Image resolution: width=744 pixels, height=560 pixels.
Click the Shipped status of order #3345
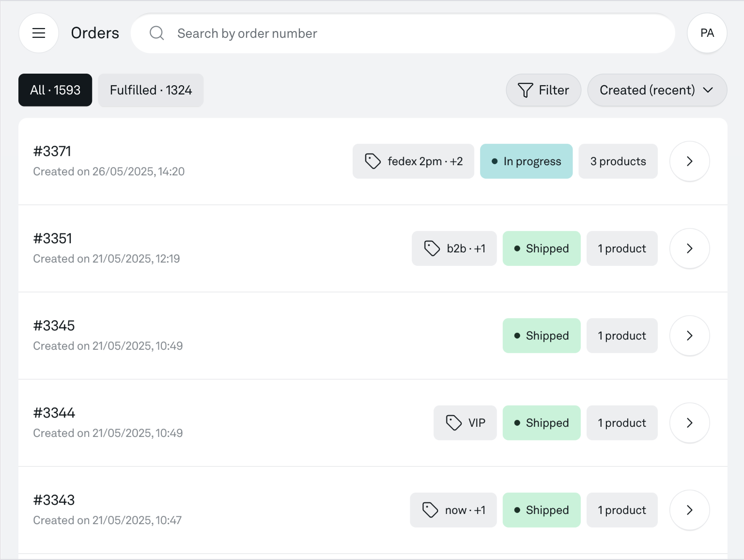542,336
